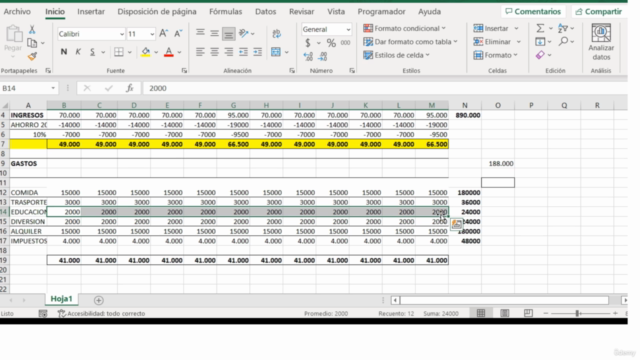Open the Archivo menu
Viewport: 640px width, 360px height.
click(x=17, y=11)
